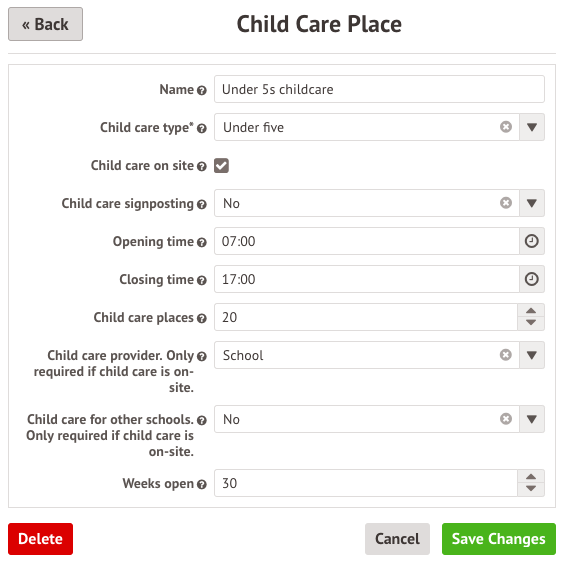Screen dimensions: 565x576
Task: Expand the Child care provider dropdown
Action: click(x=532, y=355)
